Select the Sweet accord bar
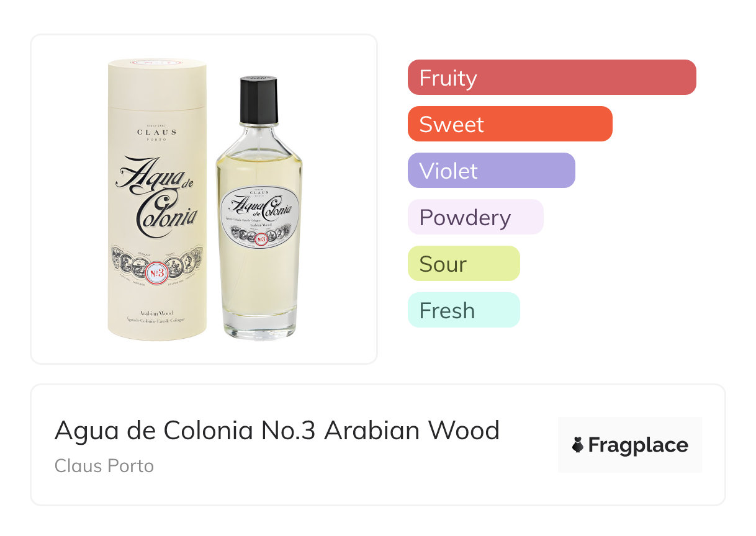756x536 pixels. [510, 124]
